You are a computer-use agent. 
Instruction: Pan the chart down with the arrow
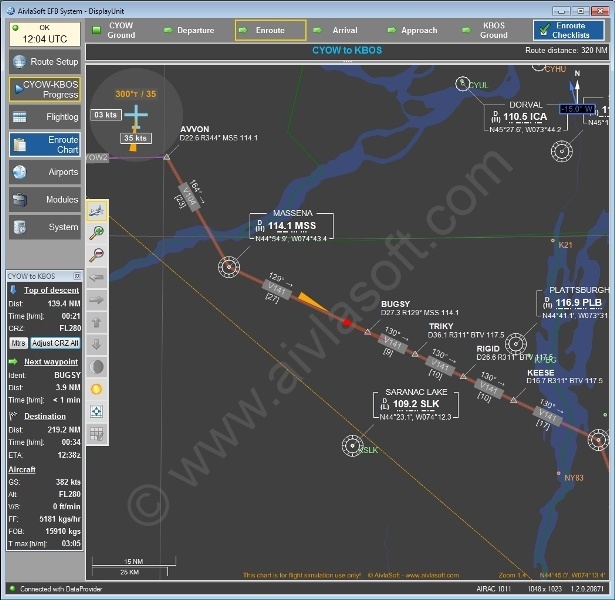click(x=96, y=344)
